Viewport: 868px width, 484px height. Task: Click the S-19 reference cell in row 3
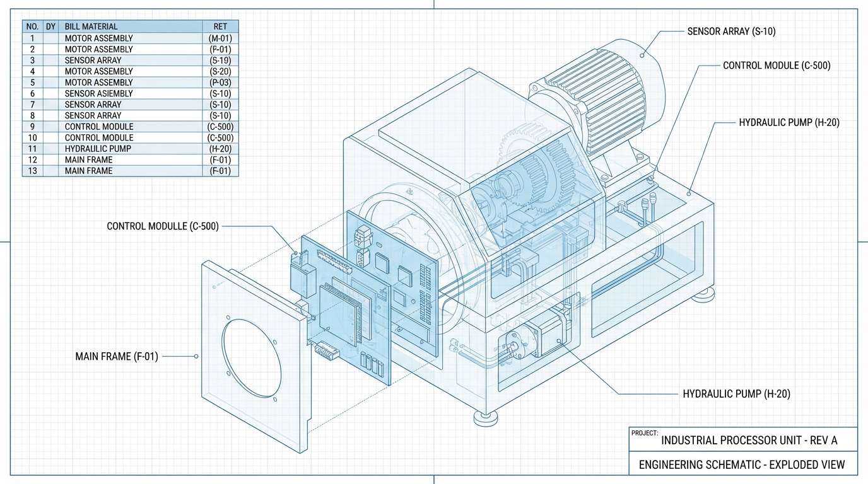coord(220,60)
